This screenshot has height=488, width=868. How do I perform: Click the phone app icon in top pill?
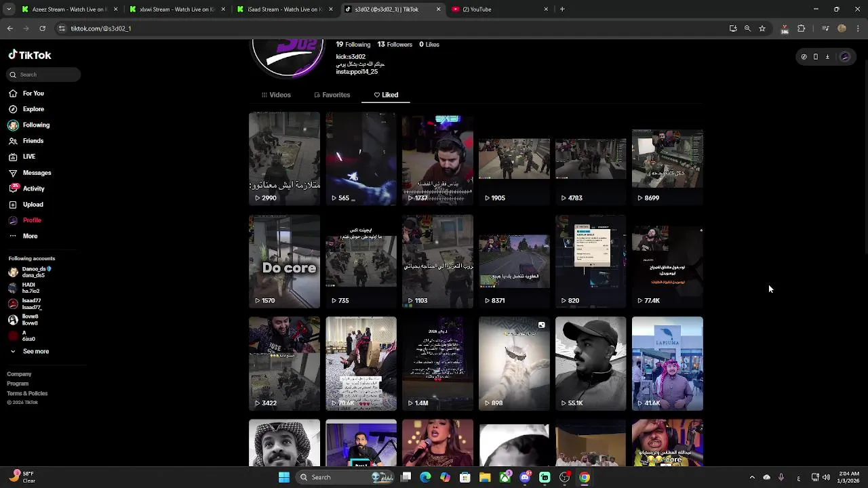pyautogui.click(x=816, y=57)
